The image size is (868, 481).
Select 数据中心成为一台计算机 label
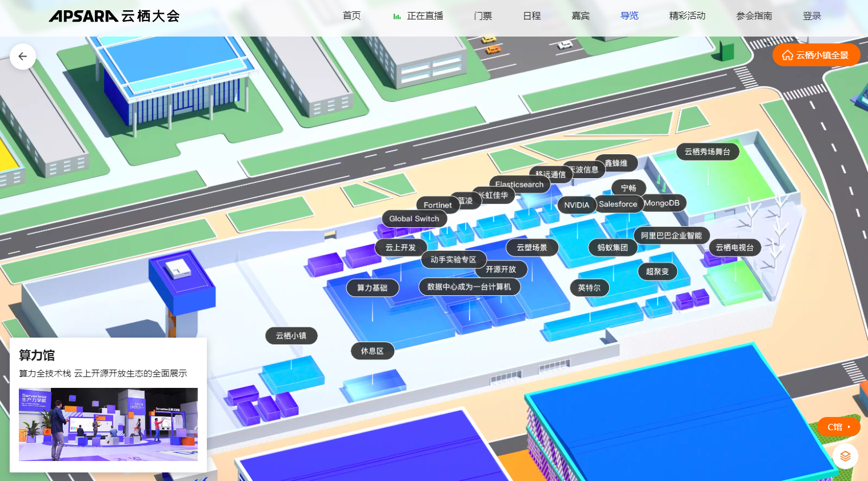(470, 287)
